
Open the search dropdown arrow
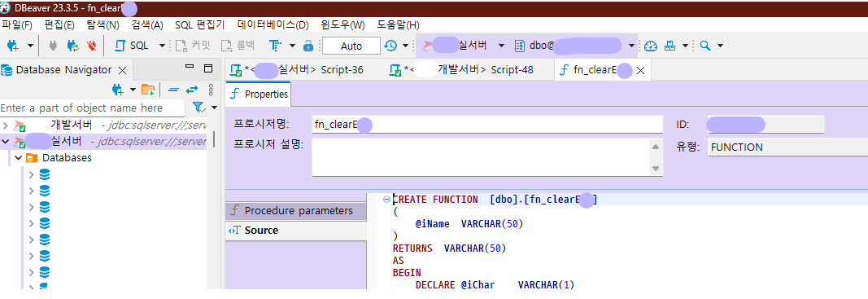(x=720, y=46)
